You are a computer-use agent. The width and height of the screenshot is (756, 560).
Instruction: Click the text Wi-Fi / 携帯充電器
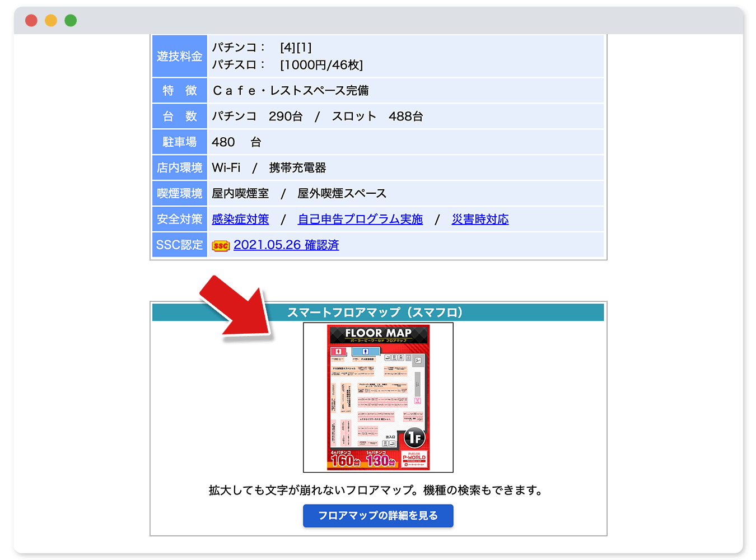click(x=269, y=168)
